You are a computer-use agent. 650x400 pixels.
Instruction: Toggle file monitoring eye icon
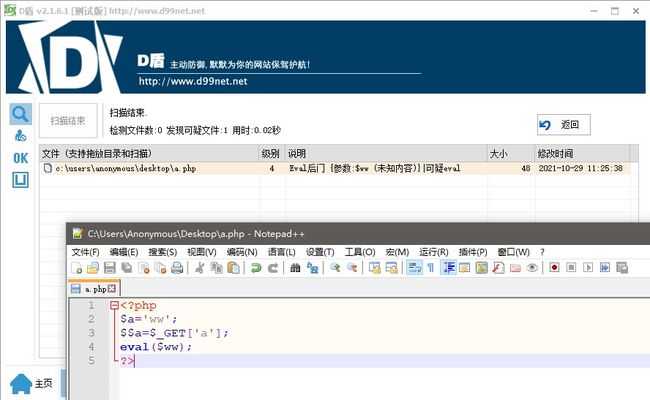click(532, 268)
